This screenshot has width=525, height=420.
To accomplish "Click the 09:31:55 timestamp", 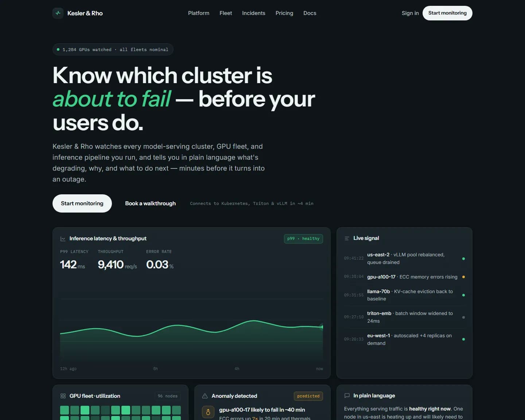I will point(354,295).
